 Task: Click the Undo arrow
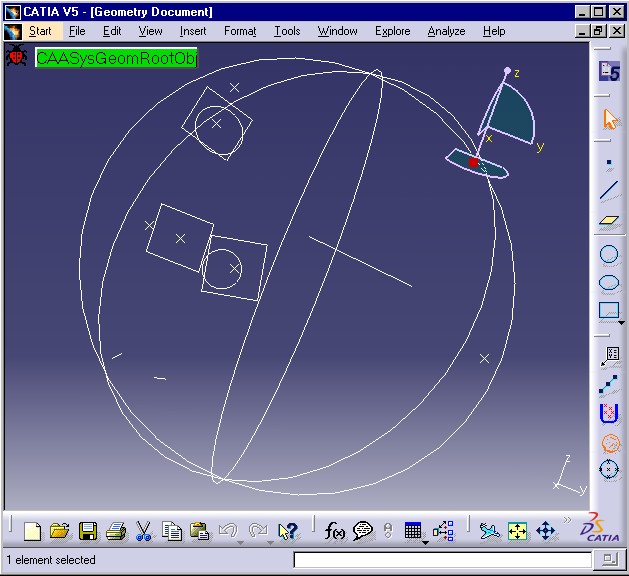coord(228,531)
